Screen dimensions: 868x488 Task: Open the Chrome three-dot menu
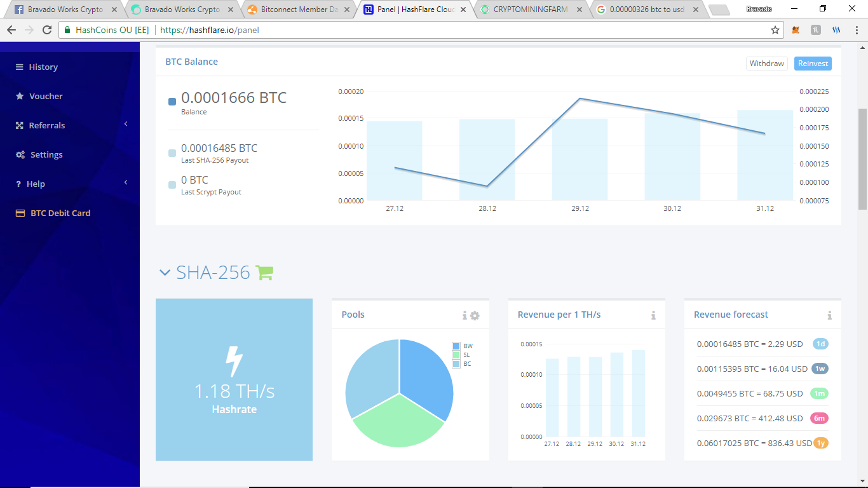pyautogui.click(x=855, y=30)
